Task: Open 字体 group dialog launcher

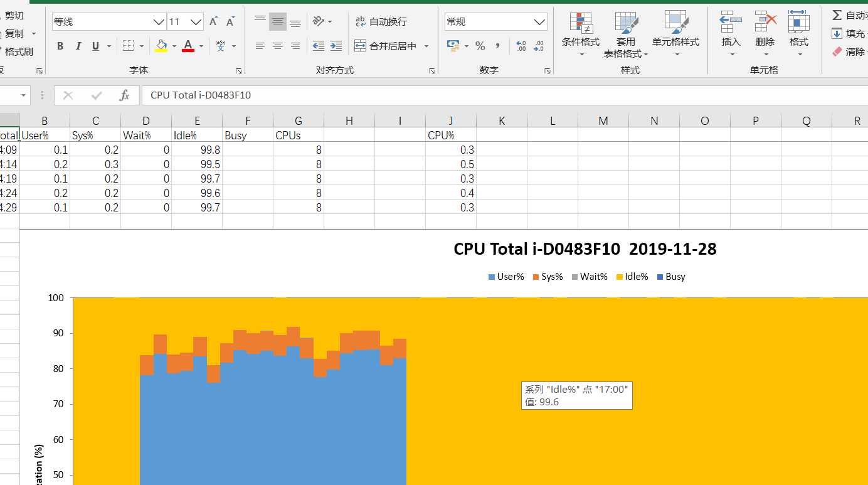Action: click(238, 71)
